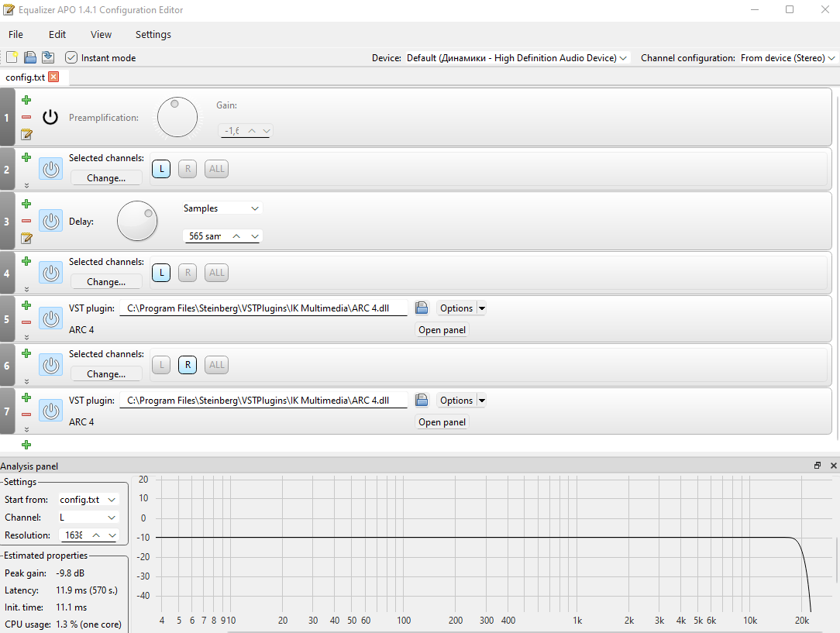The image size is (840, 633).
Task: Add filter via green plus in row 2
Action: coord(26,157)
